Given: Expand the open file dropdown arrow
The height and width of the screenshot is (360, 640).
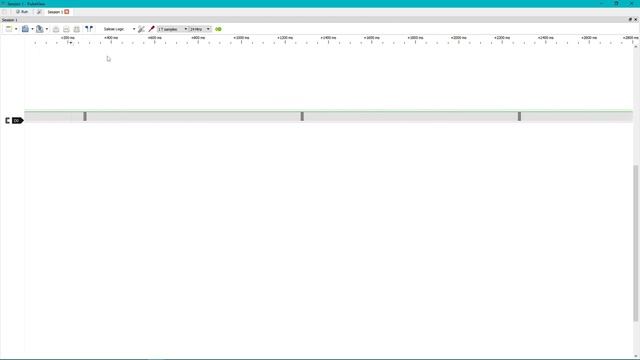Looking at the screenshot, I should coord(32,29).
